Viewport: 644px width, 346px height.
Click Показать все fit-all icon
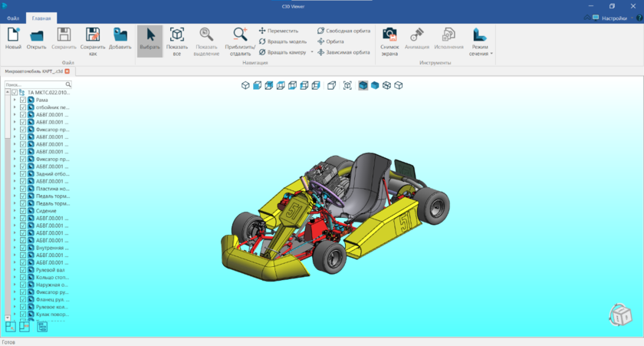click(177, 35)
